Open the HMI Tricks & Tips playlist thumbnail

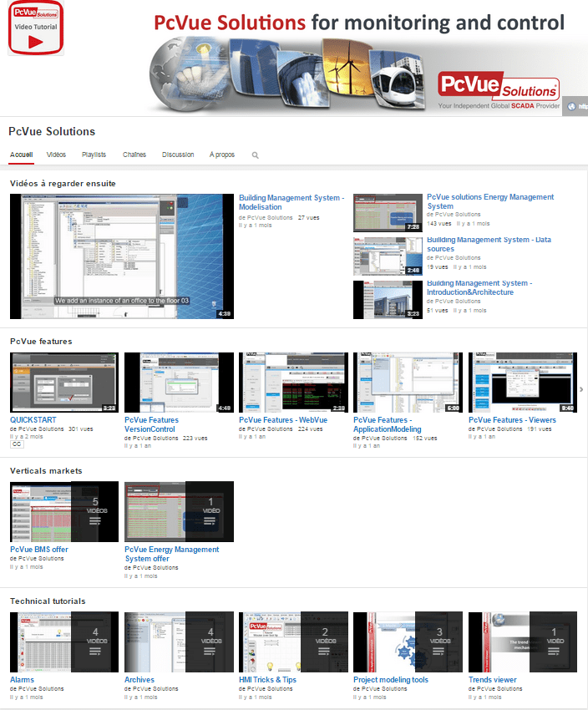[x=293, y=642]
